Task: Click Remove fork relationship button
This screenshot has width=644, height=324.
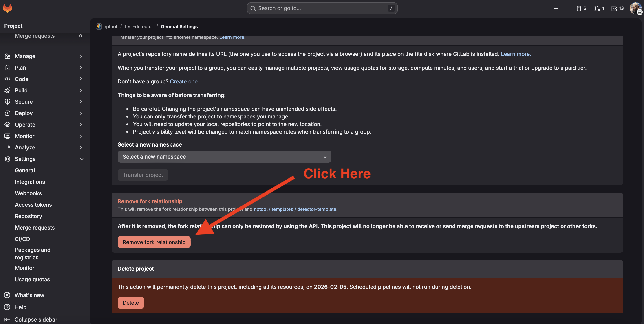Action: click(154, 242)
